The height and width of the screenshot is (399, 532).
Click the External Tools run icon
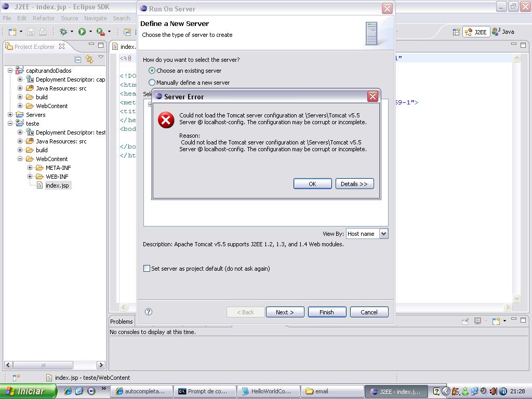[x=100, y=32]
